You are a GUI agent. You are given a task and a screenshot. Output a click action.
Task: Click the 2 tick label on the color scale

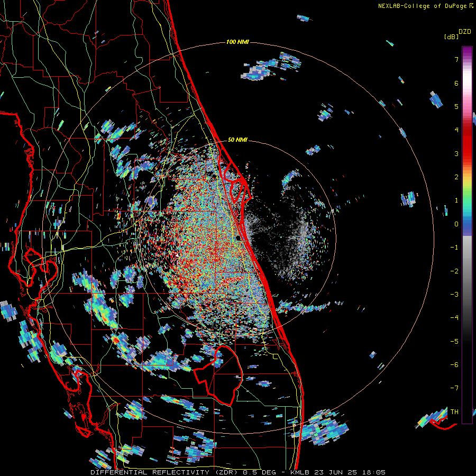tap(456, 177)
